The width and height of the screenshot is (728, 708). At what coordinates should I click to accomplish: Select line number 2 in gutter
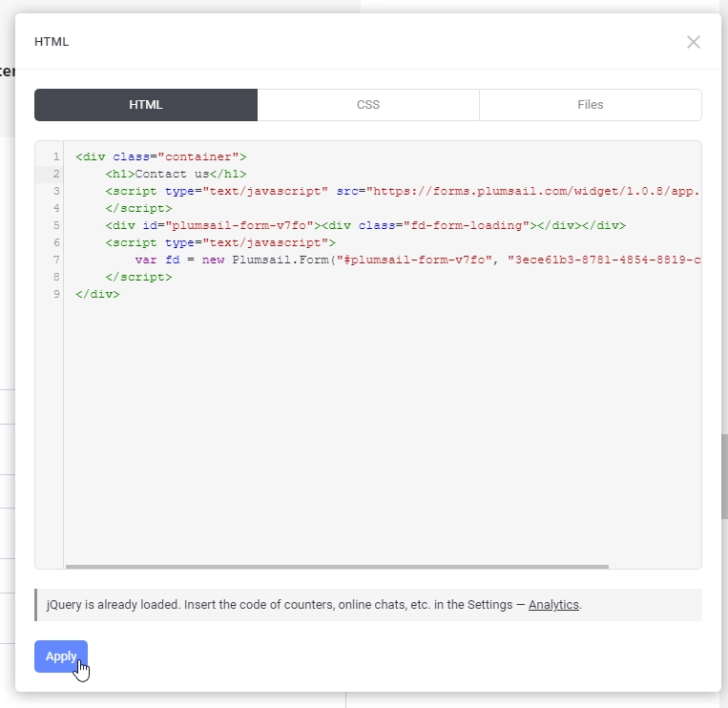pyautogui.click(x=56, y=174)
